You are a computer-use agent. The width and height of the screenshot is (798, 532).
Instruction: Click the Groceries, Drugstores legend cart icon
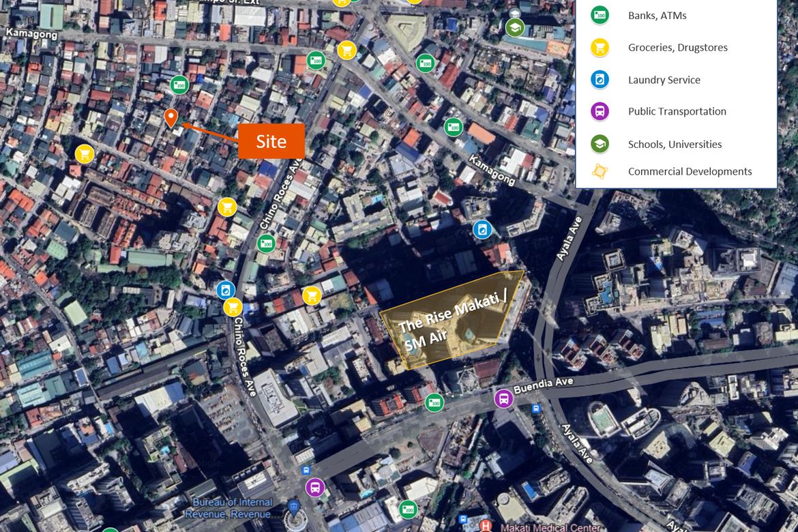tap(600, 47)
